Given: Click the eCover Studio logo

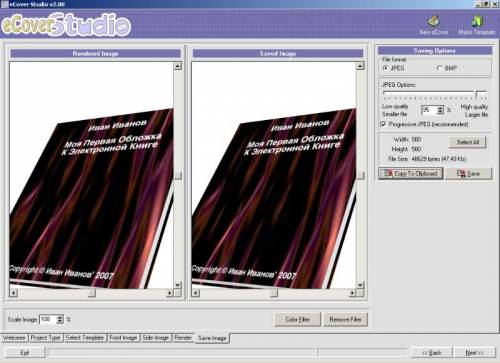Looking at the screenshot, I should click(x=66, y=25).
